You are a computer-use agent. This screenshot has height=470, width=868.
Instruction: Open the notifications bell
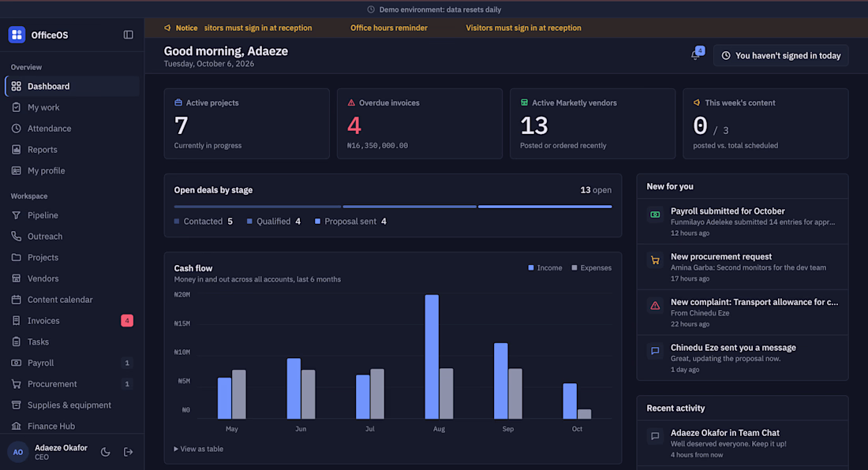pyautogui.click(x=695, y=55)
